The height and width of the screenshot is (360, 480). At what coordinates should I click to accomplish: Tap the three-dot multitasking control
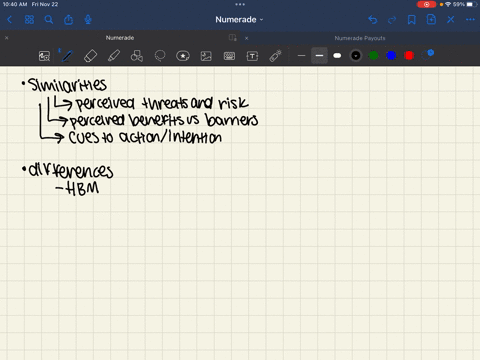[x=240, y=4]
